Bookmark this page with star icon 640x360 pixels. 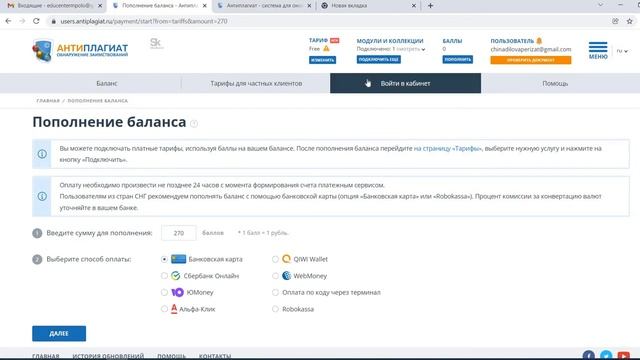pos(629,21)
